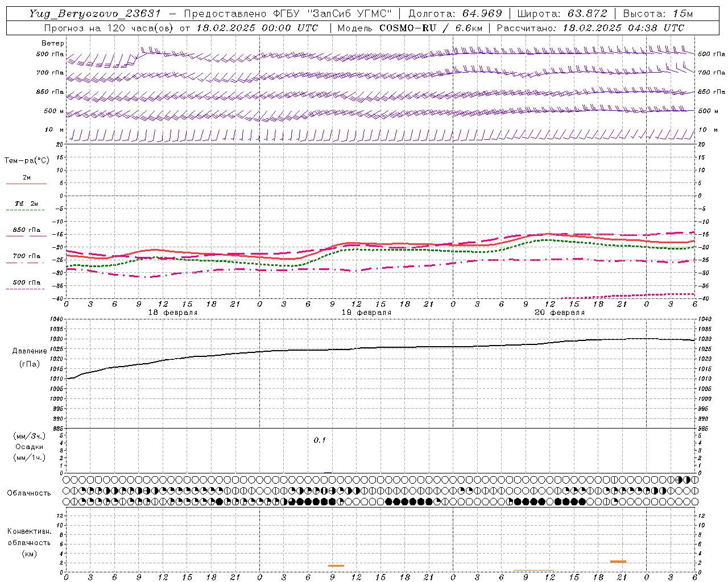
Task: Click the blue zero-degree line in temperature chart
Action: [380, 196]
